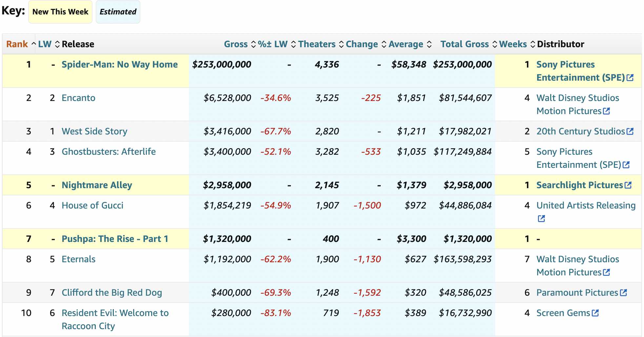Select the $48,586,025 total for Clifford
Viewport: 644px width, 337px height.
(x=466, y=293)
